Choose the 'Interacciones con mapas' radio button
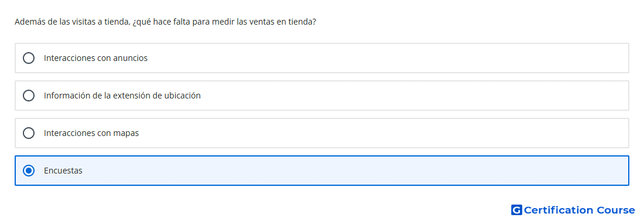 point(29,133)
